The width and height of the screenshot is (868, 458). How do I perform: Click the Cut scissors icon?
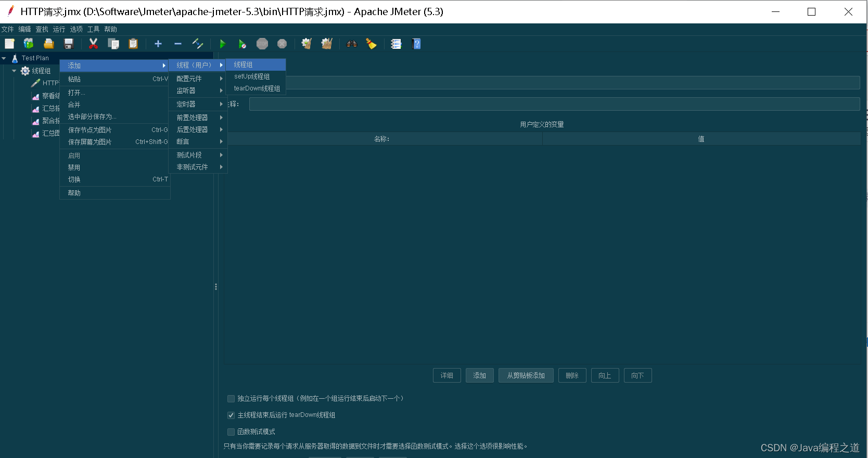pyautogui.click(x=94, y=44)
